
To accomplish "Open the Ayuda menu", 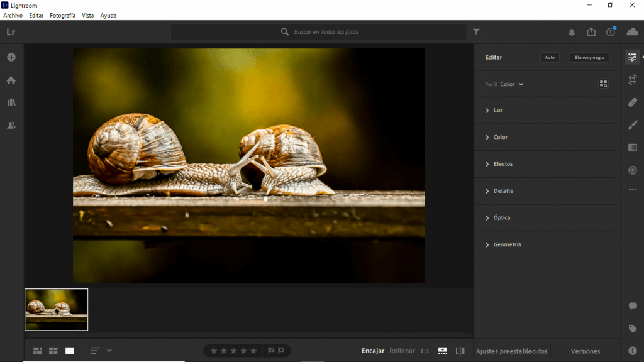I will tap(108, 15).
